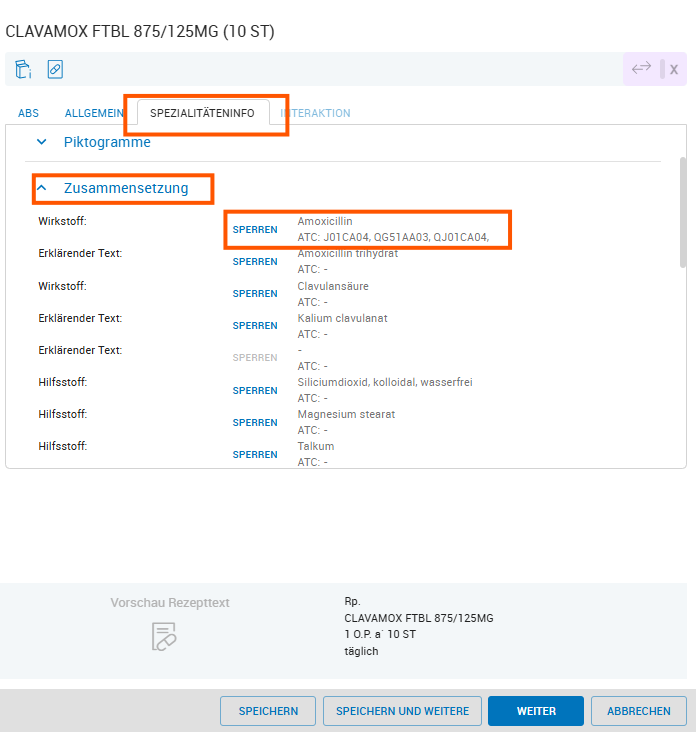The width and height of the screenshot is (696, 732).
Task: Click SPERREN for Amoxicillin
Action: (255, 230)
